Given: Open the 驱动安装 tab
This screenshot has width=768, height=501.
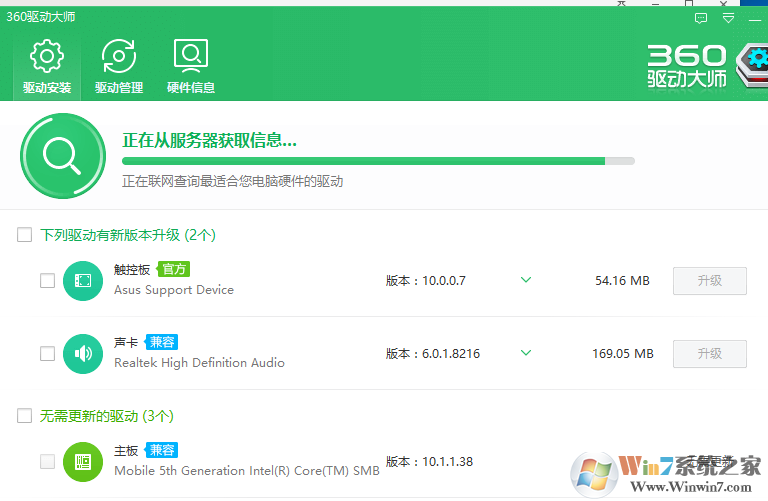Looking at the screenshot, I should pos(47,66).
